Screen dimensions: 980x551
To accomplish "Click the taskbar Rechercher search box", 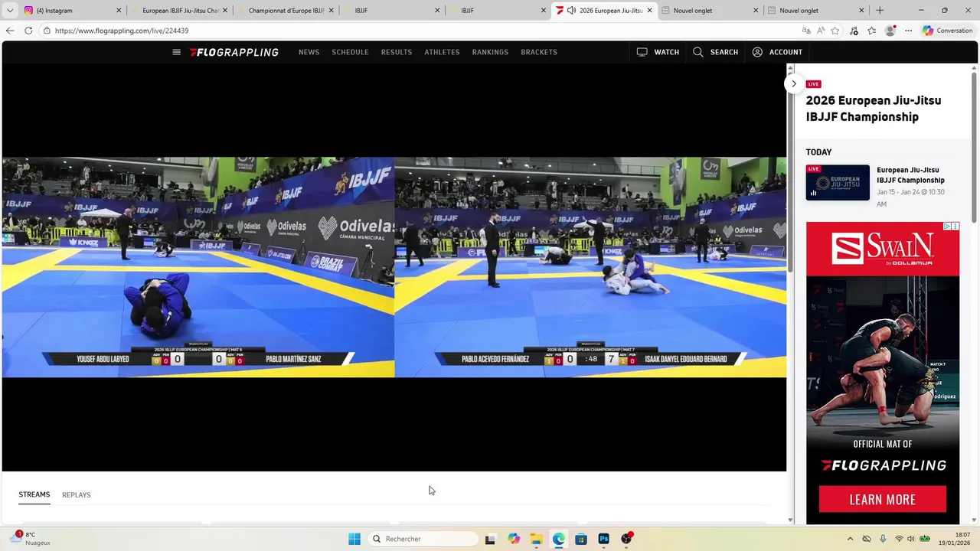I will [423, 539].
